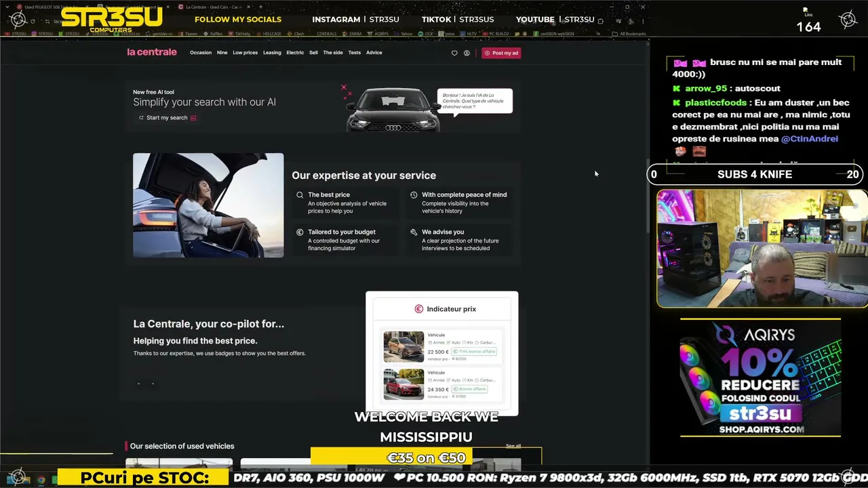Open the Electric menu item

295,53
